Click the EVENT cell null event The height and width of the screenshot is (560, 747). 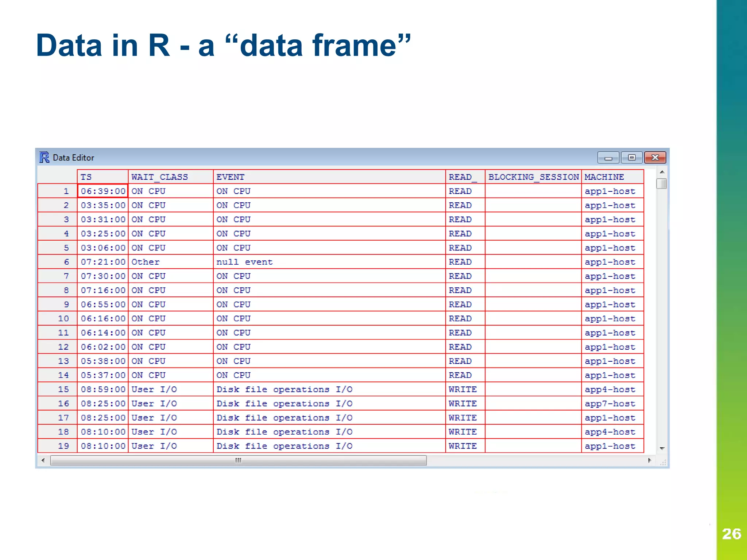[329, 262]
